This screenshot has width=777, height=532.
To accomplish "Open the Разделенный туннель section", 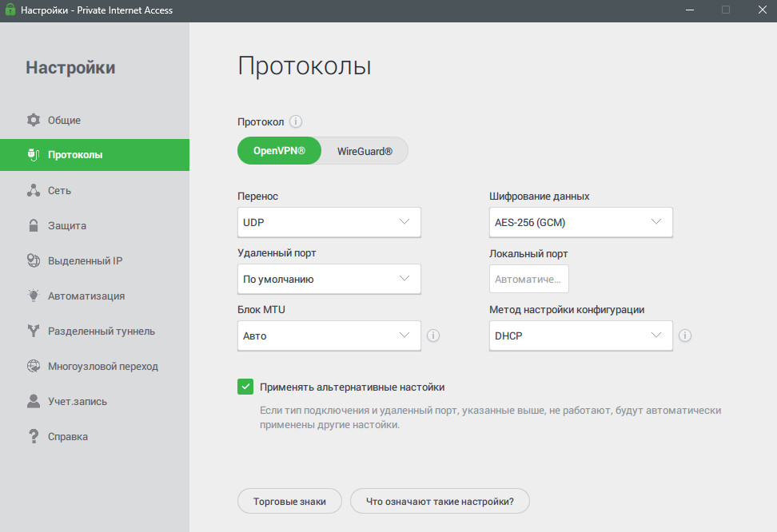I will [x=94, y=331].
